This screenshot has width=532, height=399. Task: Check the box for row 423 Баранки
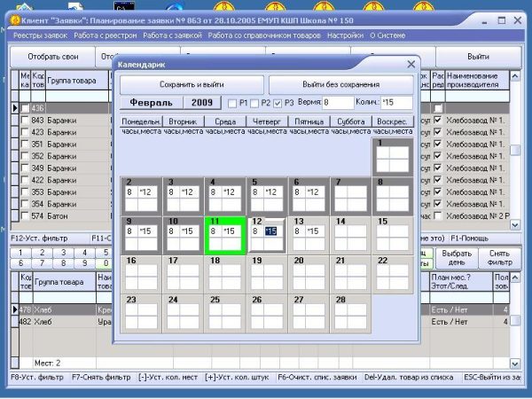[x=25, y=132]
